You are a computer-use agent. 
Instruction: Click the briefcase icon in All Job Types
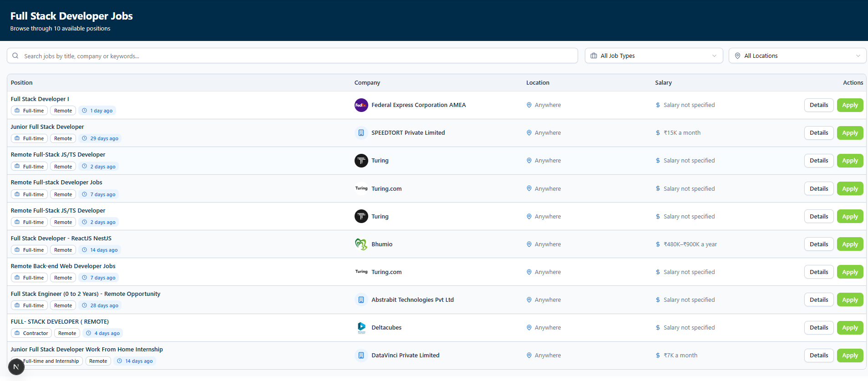click(x=594, y=56)
